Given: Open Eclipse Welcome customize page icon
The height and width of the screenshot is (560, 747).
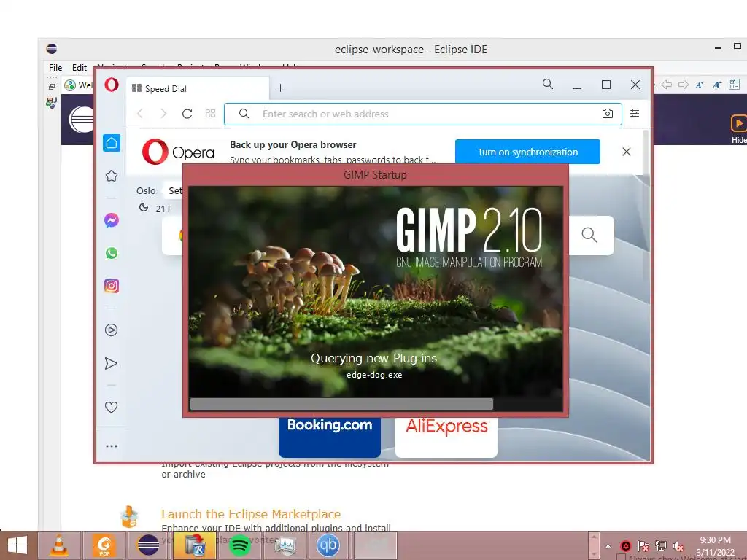Looking at the screenshot, I should point(734,85).
